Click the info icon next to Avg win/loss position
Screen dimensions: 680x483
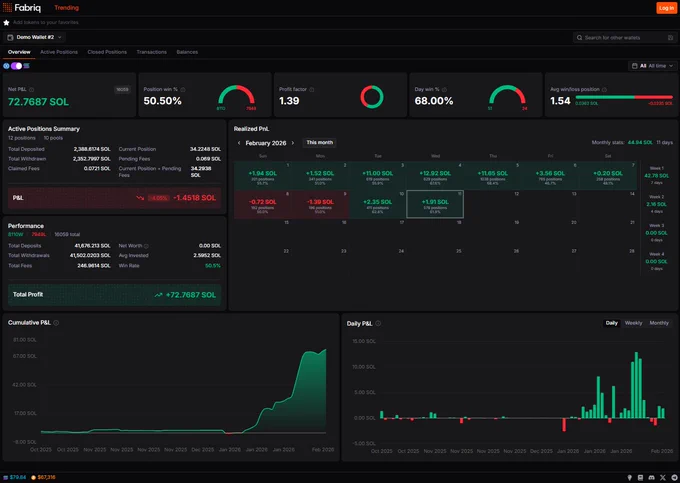[604, 90]
